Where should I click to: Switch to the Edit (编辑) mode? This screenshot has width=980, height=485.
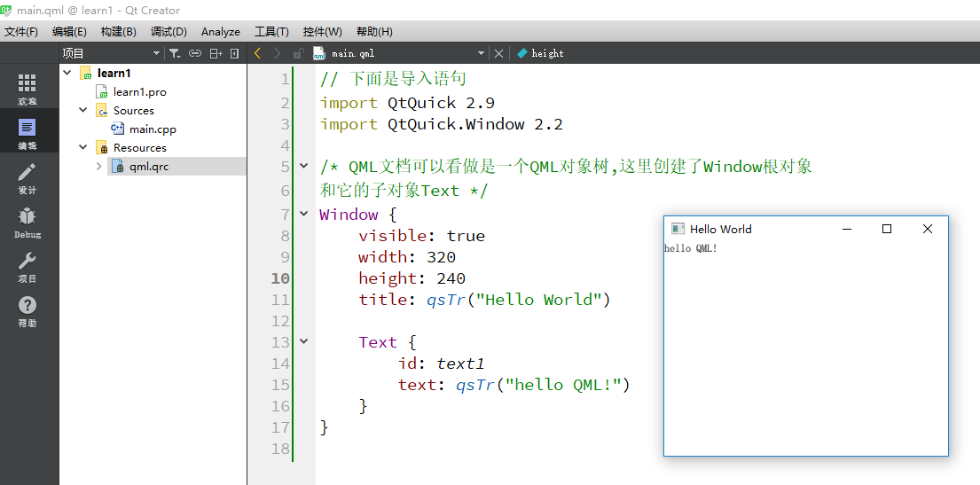[27, 134]
